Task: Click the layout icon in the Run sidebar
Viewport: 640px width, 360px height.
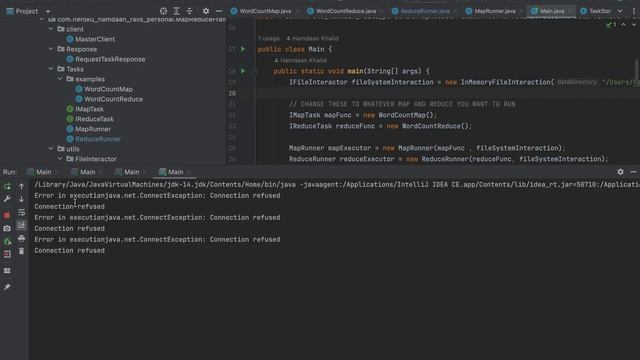Action: point(7,271)
